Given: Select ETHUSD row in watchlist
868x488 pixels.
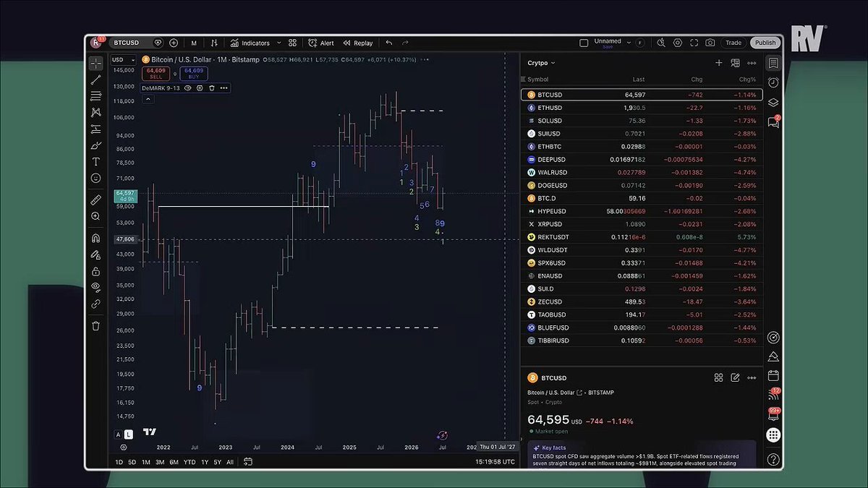Looking at the screenshot, I should click(x=641, y=108).
